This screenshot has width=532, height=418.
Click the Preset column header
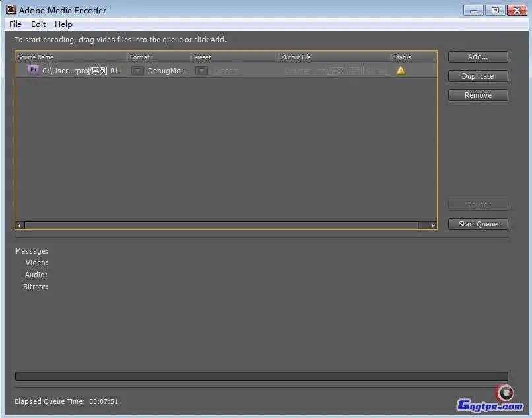point(235,57)
